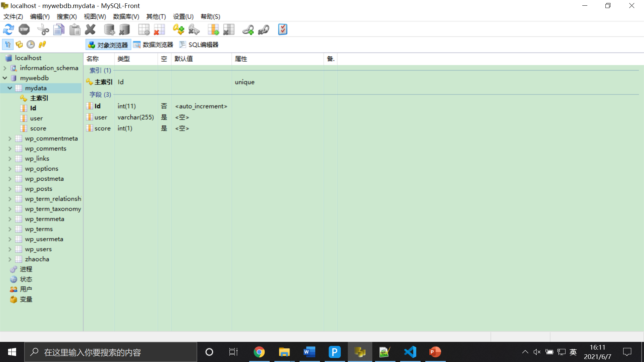This screenshot has height=362, width=644.
Task: Expand the wp_postmeta table node
Action: point(10,179)
